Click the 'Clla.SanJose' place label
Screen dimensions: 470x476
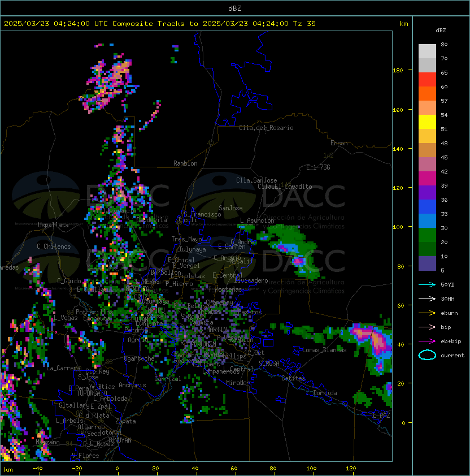[x=256, y=180]
